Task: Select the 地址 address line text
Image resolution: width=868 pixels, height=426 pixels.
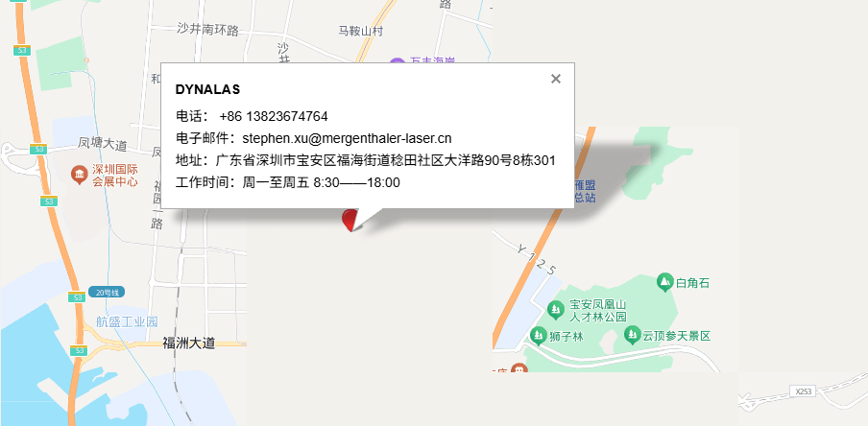Action: [x=366, y=160]
